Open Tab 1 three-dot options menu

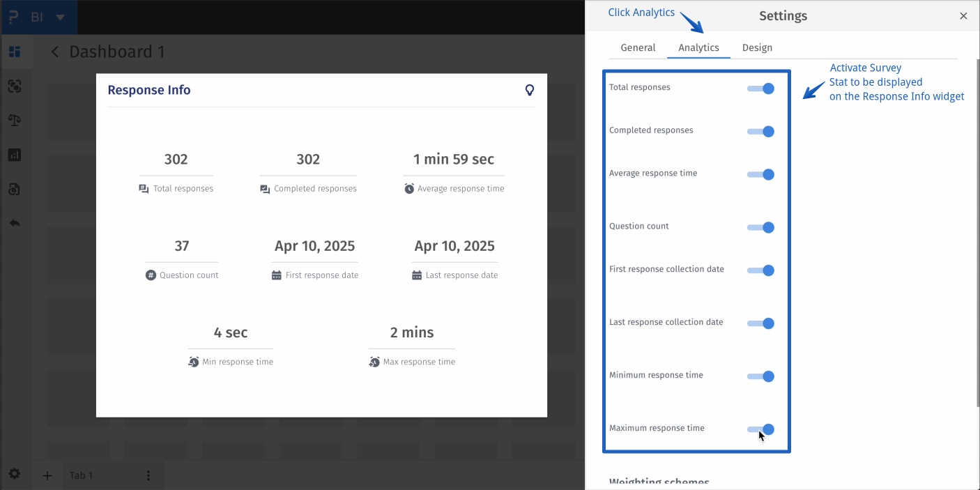click(148, 475)
